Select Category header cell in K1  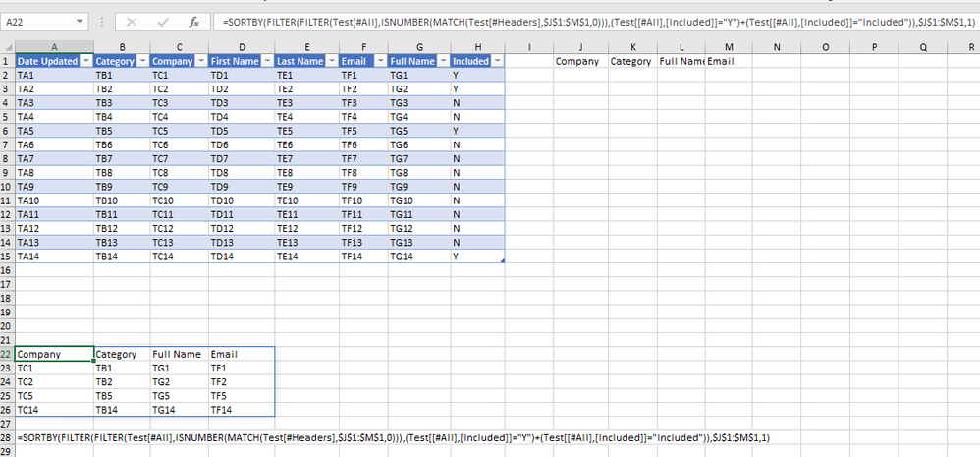(632, 61)
